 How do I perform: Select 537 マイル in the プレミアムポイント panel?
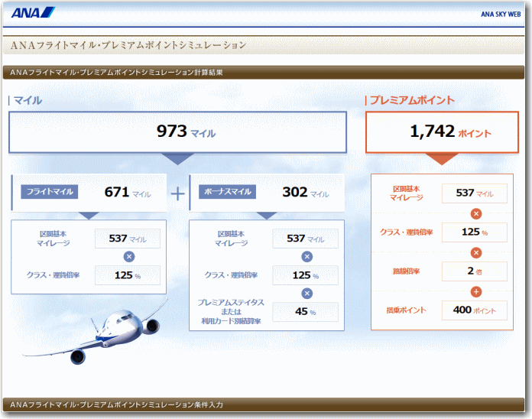coord(475,193)
